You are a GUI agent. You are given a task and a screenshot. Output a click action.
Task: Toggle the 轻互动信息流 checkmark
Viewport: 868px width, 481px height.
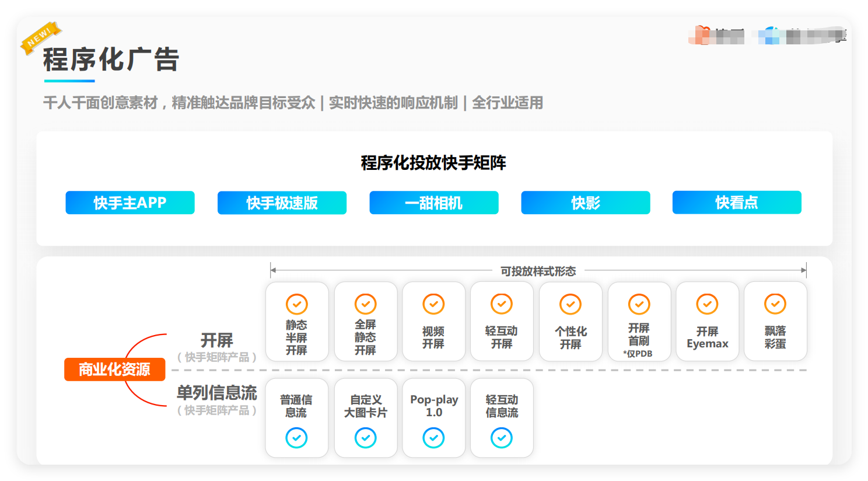[x=502, y=437]
